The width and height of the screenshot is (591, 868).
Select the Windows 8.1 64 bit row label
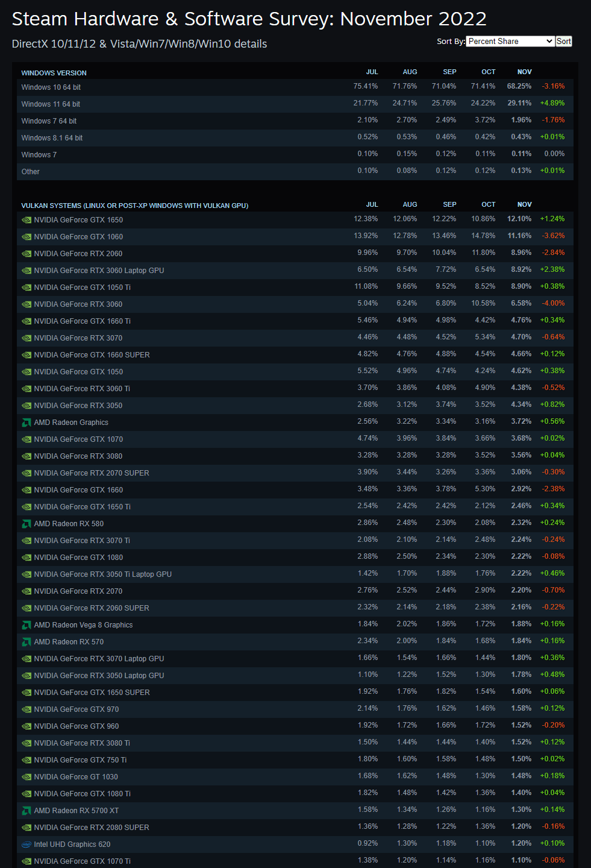pyautogui.click(x=52, y=138)
